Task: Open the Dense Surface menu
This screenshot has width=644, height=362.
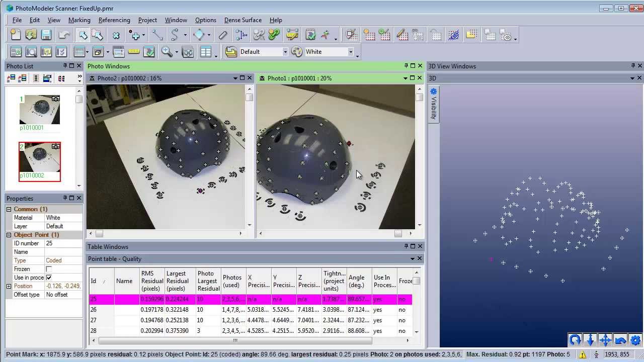Action: pos(243,20)
